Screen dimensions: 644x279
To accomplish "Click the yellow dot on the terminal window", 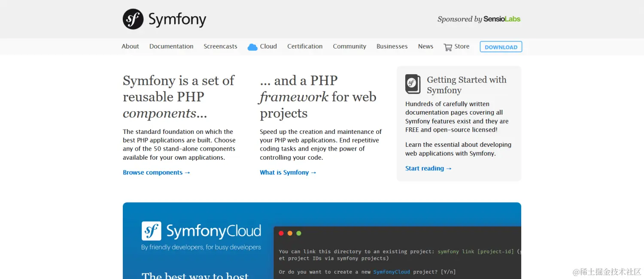I will [290, 233].
